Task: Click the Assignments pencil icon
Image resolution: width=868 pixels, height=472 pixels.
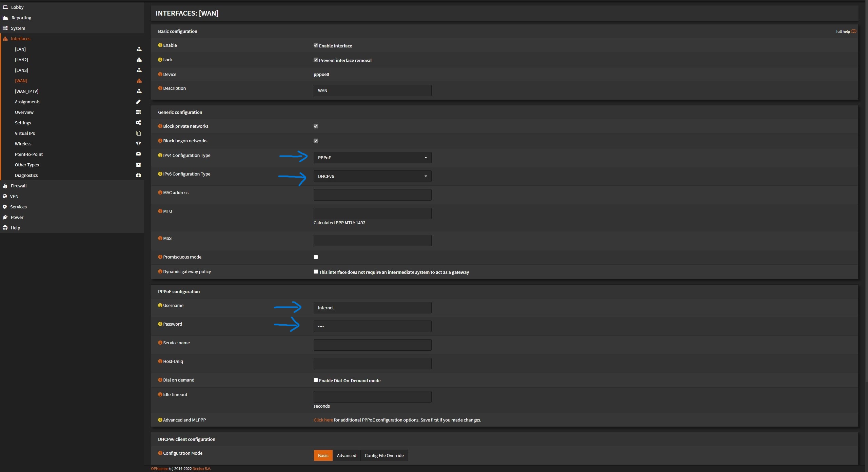Action: 138,102
